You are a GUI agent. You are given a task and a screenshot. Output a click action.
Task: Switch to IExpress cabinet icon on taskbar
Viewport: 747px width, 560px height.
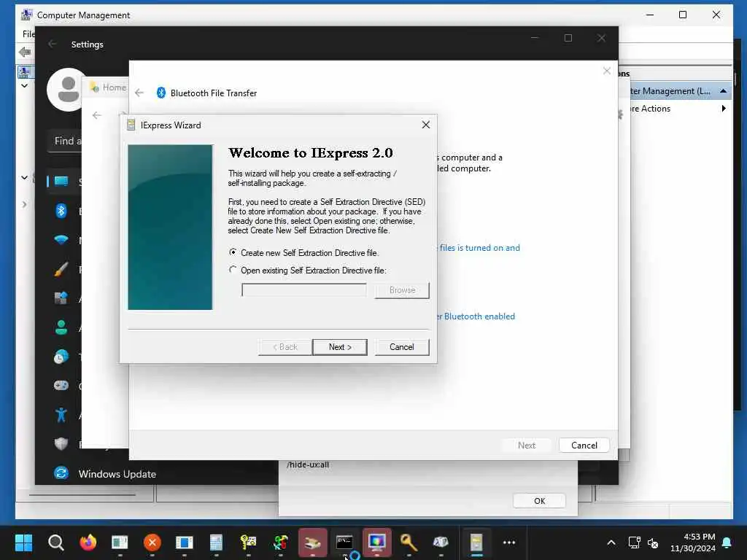(x=476, y=542)
